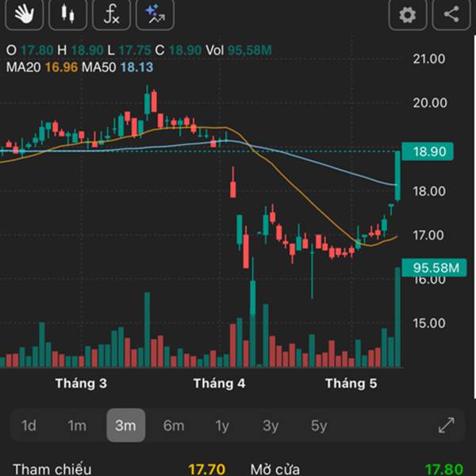Switch to the 1m timeframe
The image size is (476, 476).
tap(77, 425)
